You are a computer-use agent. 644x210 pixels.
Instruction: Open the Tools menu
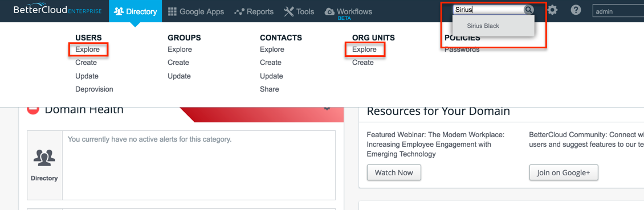[x=299, y=11]
